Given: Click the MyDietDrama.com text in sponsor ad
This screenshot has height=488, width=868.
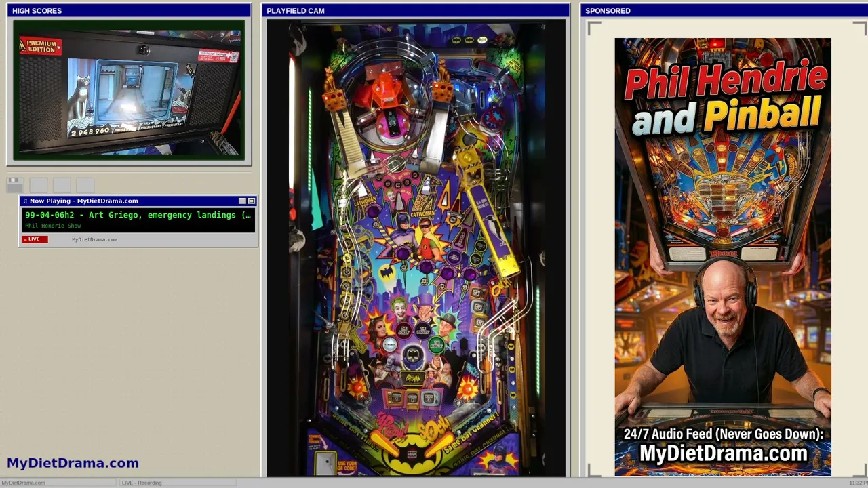Looking at the screenshot, I should coord(724,453).
